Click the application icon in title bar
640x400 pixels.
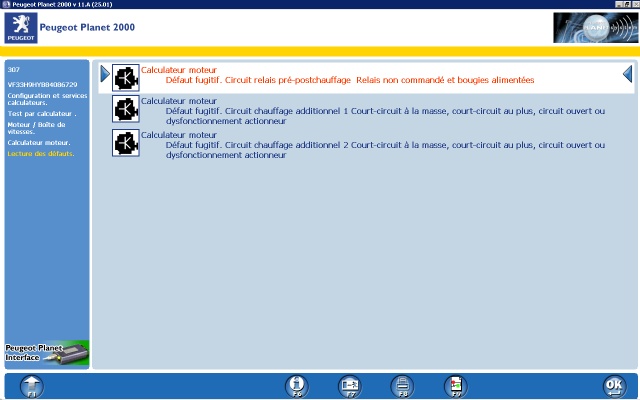(x=6, y=4)
